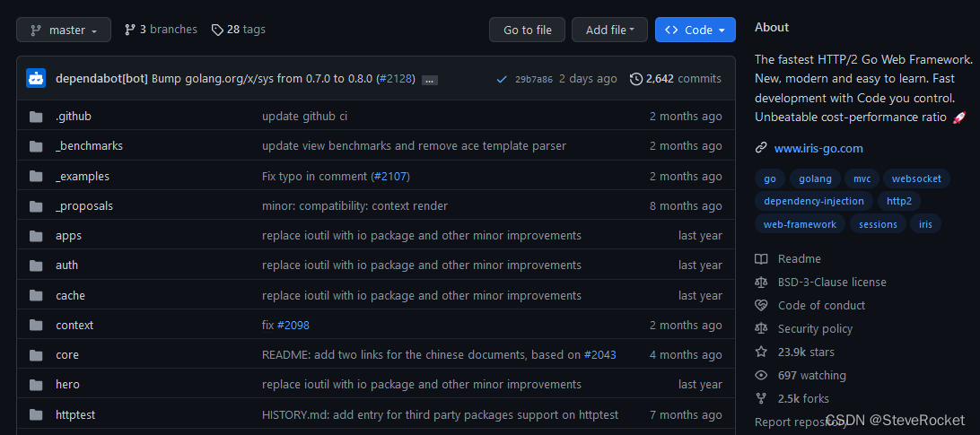Click the auth folder icon
Image resolution: width=980 pixels, height=435 pixels.
pos(36,265)
